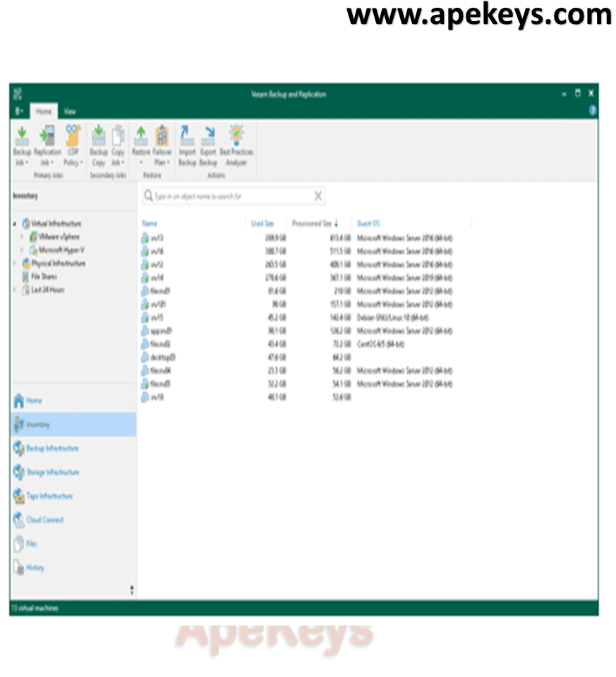Expand the VMware vSphere tree node

tap(22, 237)
